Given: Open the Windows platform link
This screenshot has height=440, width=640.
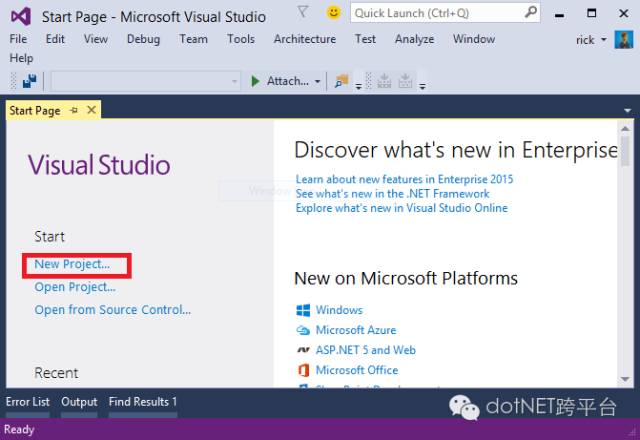Looking at the screenshot, I should point(339,310).
